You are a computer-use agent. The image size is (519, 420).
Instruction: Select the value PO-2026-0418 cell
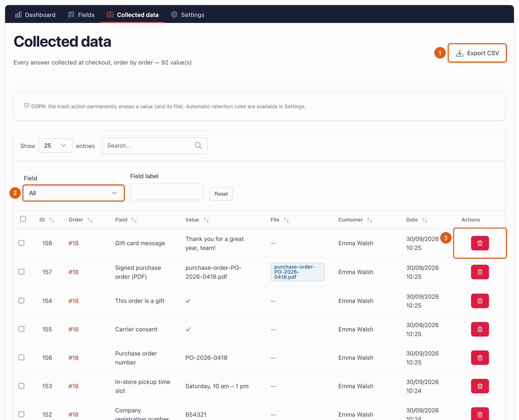pyautogui.click(x=206, y=358)
